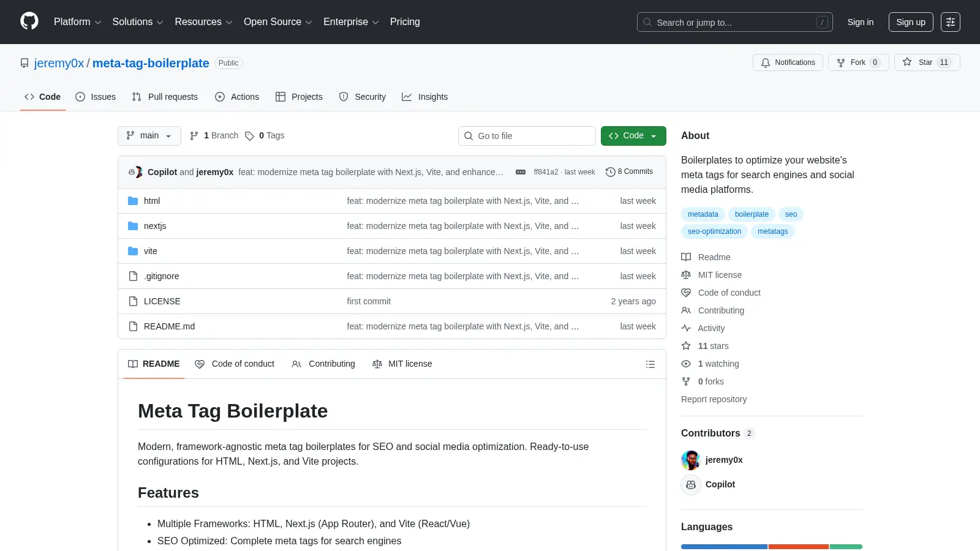Click the orange-red segment of Languages bar

(799, 547)
